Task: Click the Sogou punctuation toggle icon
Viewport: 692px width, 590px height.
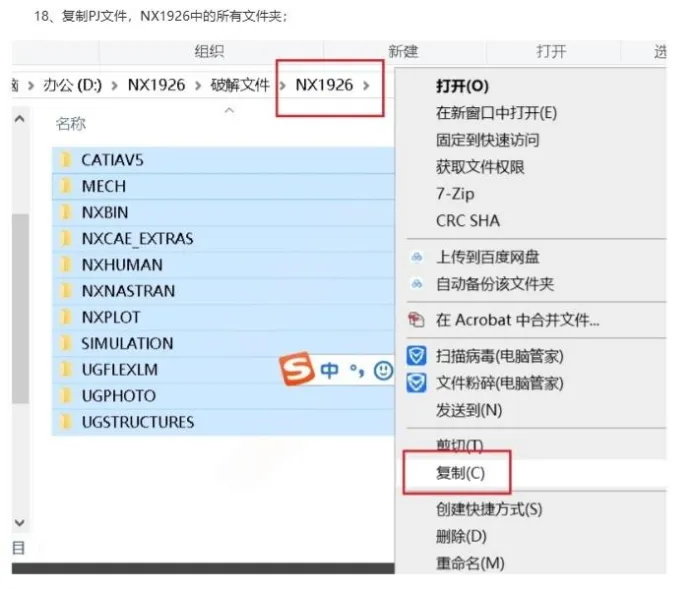Action: click(357, 371)
